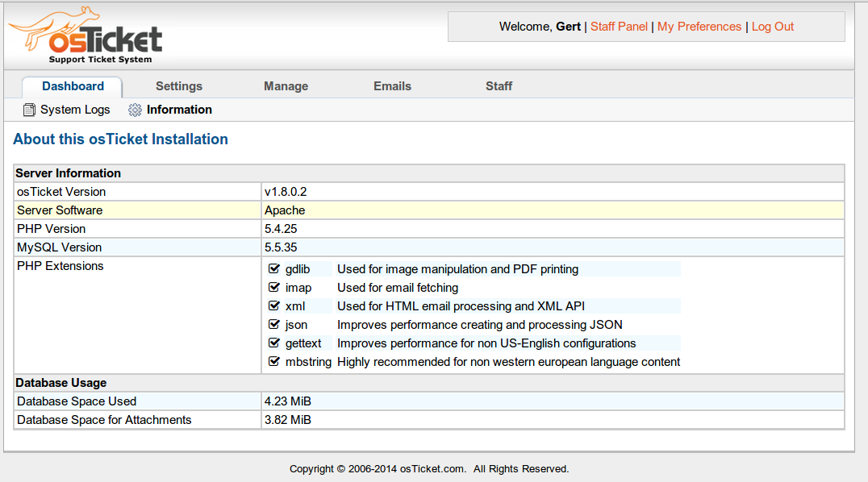Click the mbstring checkmark icon

coord(274,361)
